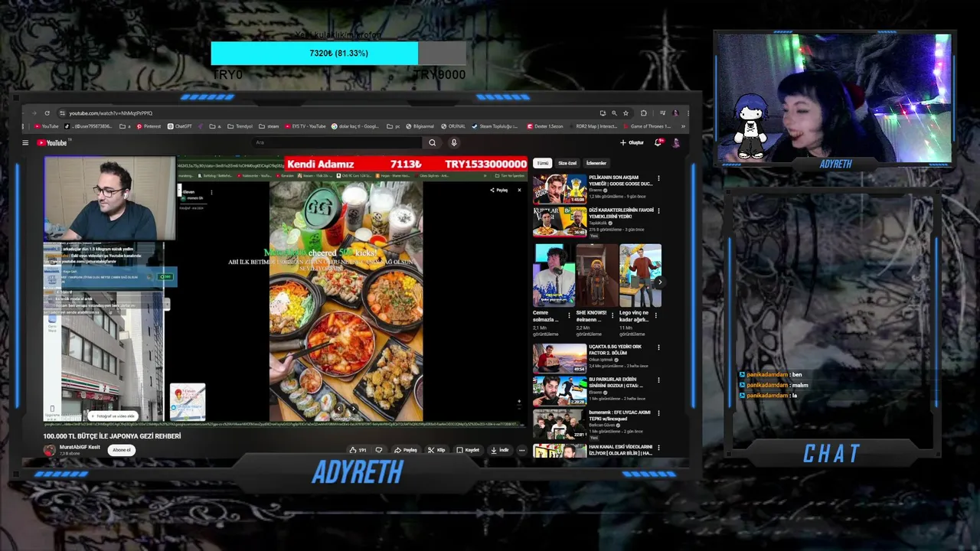The height and width of the screenshot is (551, 980).
Task: Open options for SHE KNOWS! short
Action: point(612,315)
